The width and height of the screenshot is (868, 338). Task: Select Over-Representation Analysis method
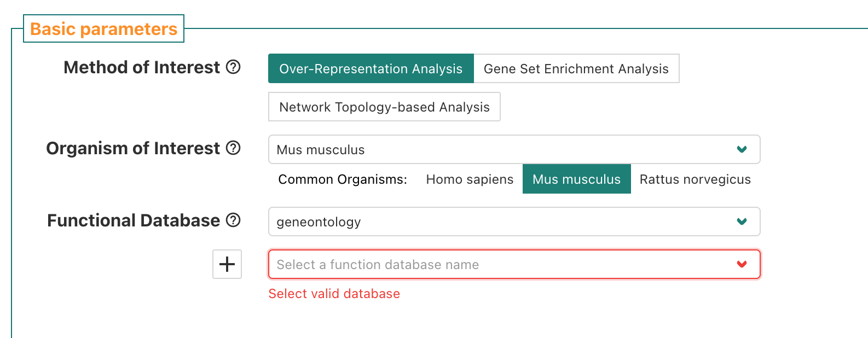point(371,69)
